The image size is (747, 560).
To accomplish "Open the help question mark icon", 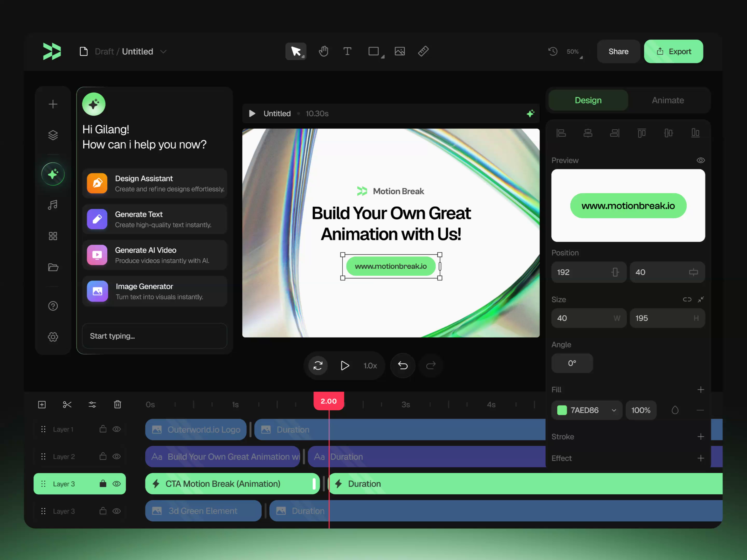I will coord(53,306).
